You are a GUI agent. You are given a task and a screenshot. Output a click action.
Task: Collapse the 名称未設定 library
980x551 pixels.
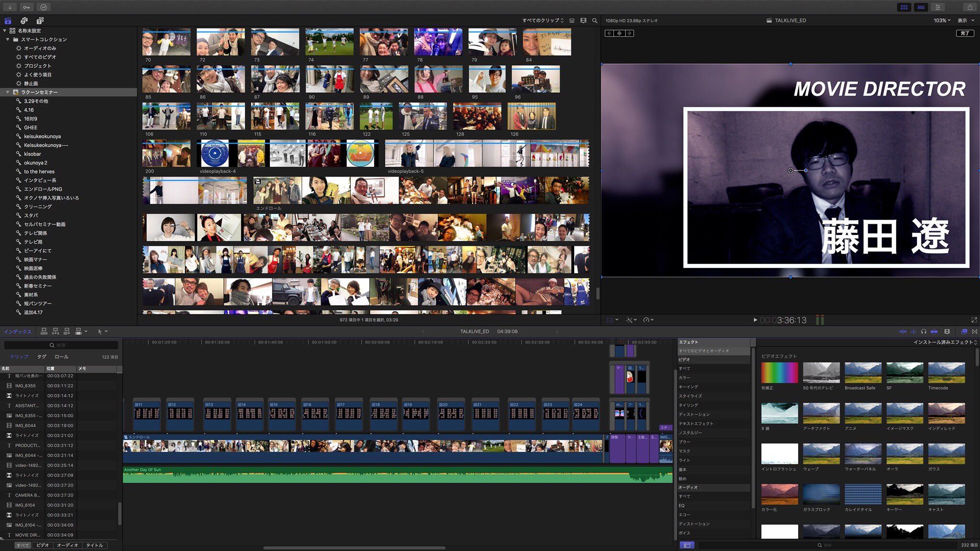point(4,31)
